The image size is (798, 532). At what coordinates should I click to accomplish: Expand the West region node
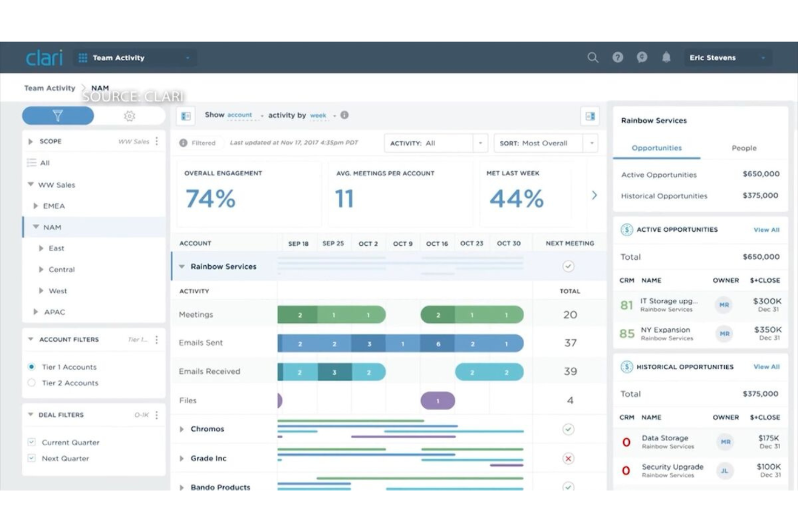click(41, 291)
